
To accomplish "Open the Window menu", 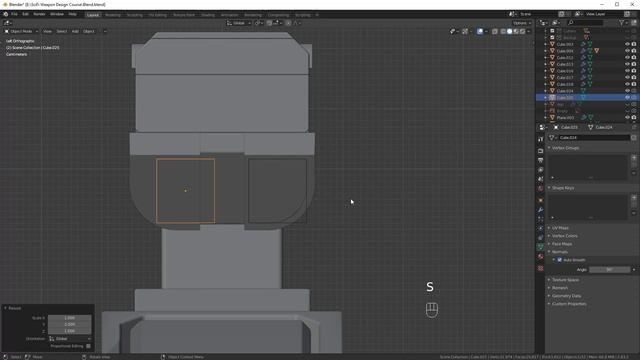I will tap(57, 14).
